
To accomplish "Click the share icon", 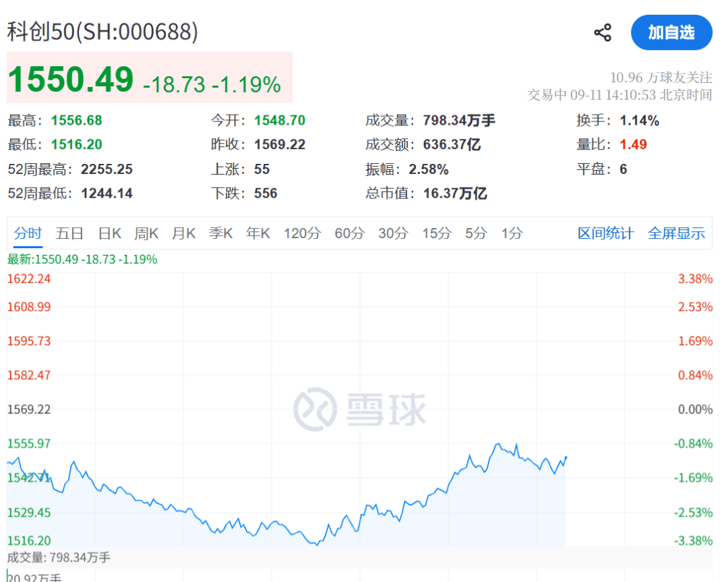I will tap(603, 32).
